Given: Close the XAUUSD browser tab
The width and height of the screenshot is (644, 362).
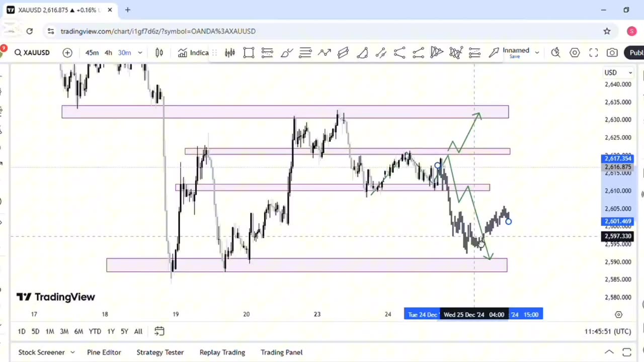Looking at the screenshot, I should [x=110, y=10].
